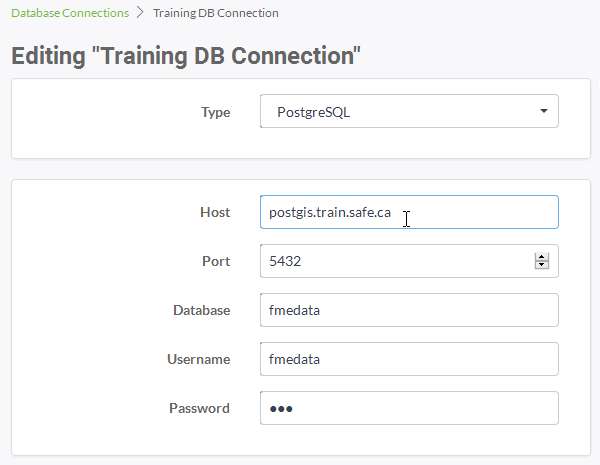Click the Host field label
The height and width of the screenshot is (465, 600).
(215, 212)
